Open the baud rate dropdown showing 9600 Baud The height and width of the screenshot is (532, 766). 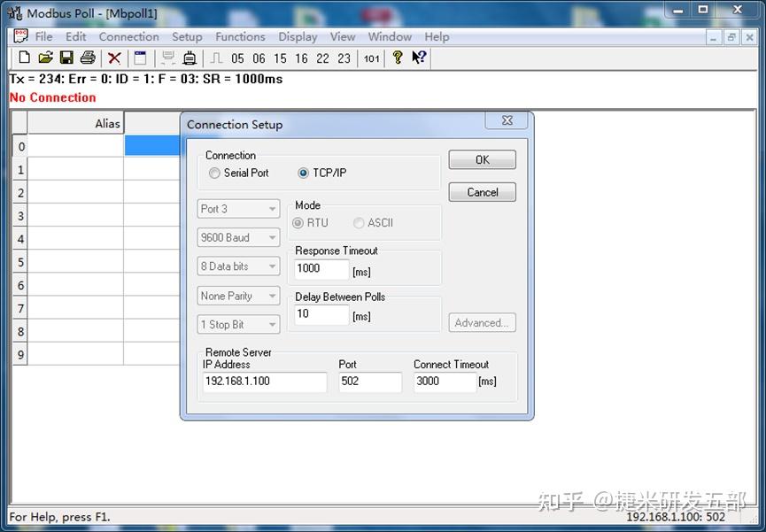pyautogui.click(x=273, y=237)
